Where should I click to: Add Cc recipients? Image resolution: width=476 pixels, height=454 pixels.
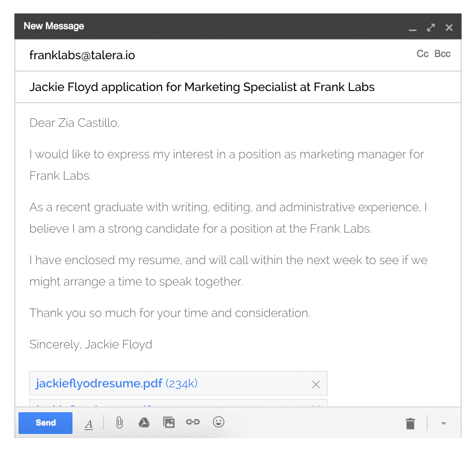(x=422, y=54)
